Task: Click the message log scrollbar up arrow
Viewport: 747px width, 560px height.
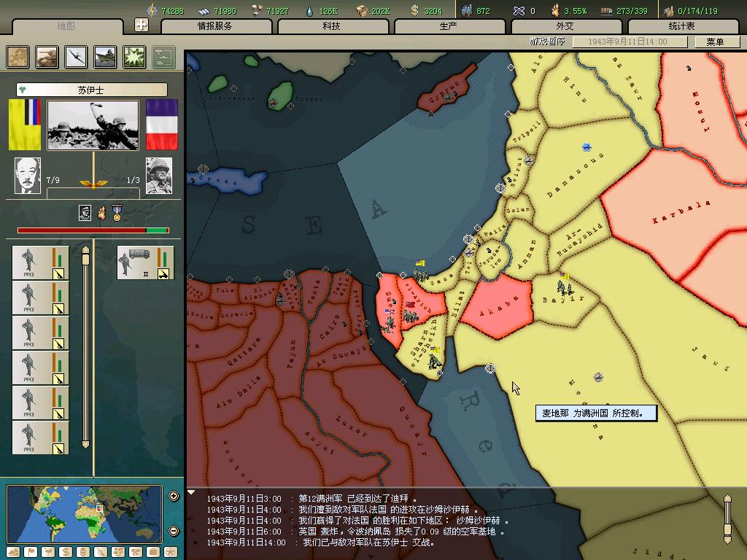Action: pyautogui.click(x=727, y=499)
